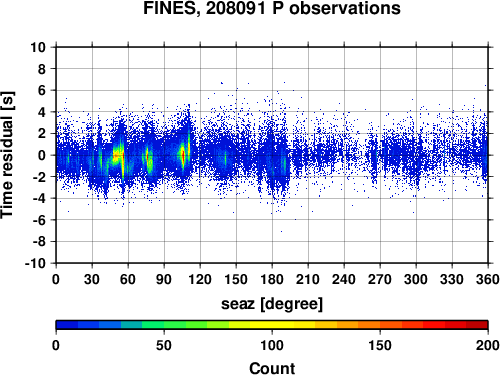Click the green section of the colorbar near 50
This screenshot has height=375, width=500.
[164, 325]
